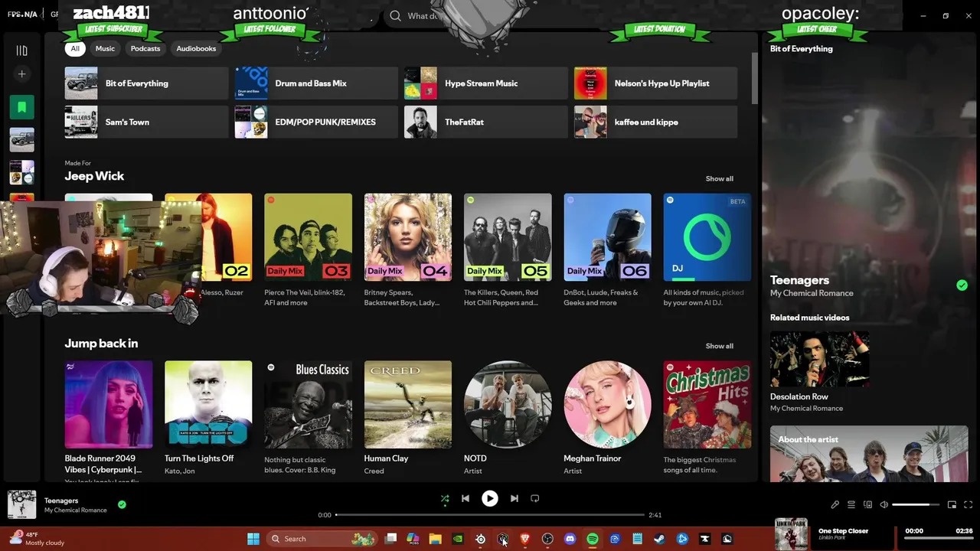The image size is (980, 551).
Task: Open Brave browser from taskbar
Action: (525, 539)
